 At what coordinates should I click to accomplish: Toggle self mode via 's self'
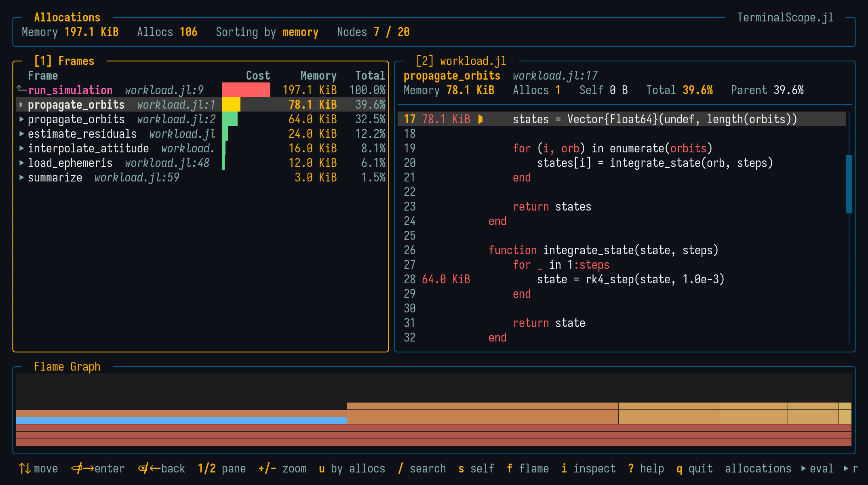(x=476, y=468)
